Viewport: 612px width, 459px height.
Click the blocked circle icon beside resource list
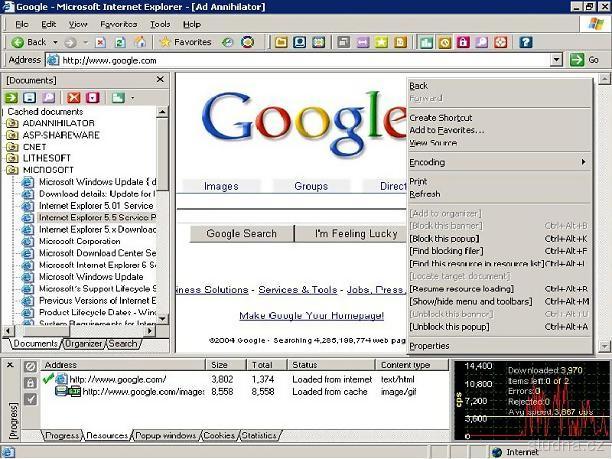coord(30,366)
